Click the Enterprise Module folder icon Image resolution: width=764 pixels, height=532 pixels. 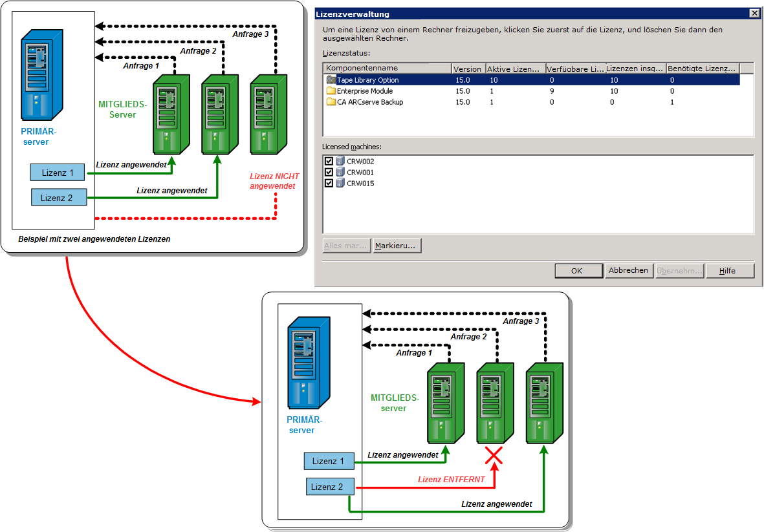pos(331,90)
